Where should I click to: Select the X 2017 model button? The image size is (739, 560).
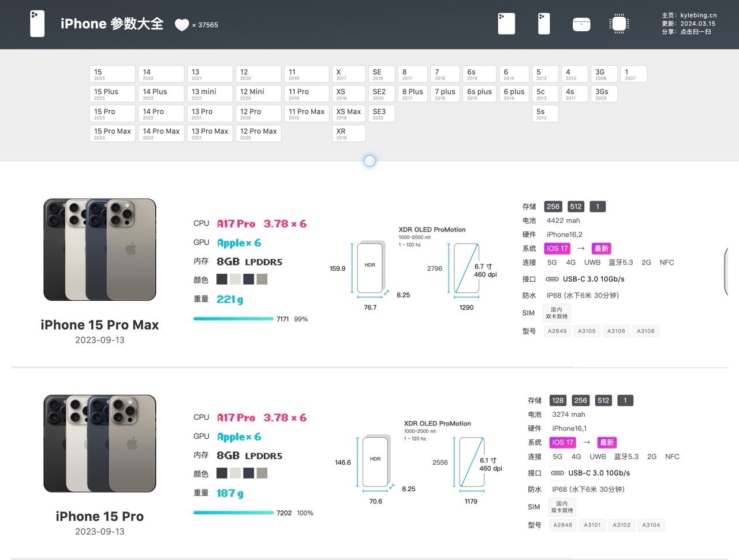click(x=349, y=74)
